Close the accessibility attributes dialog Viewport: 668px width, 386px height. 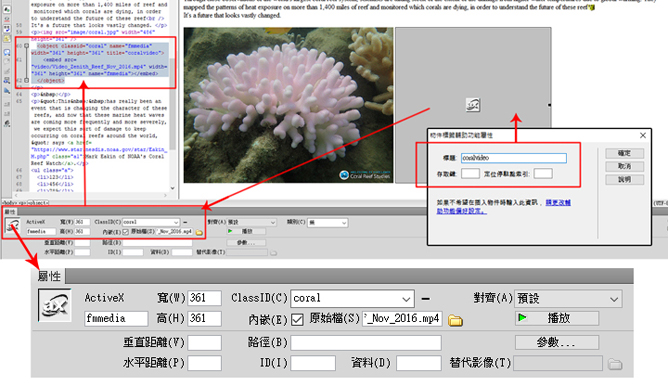click(643, 135)
